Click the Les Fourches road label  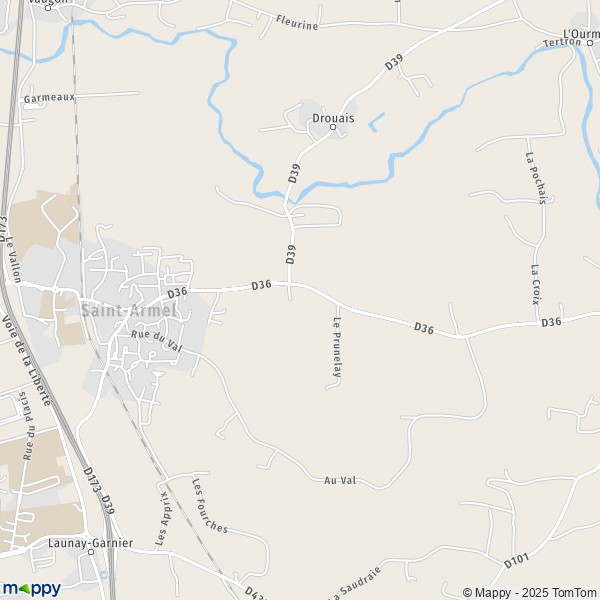coord(210,505)
